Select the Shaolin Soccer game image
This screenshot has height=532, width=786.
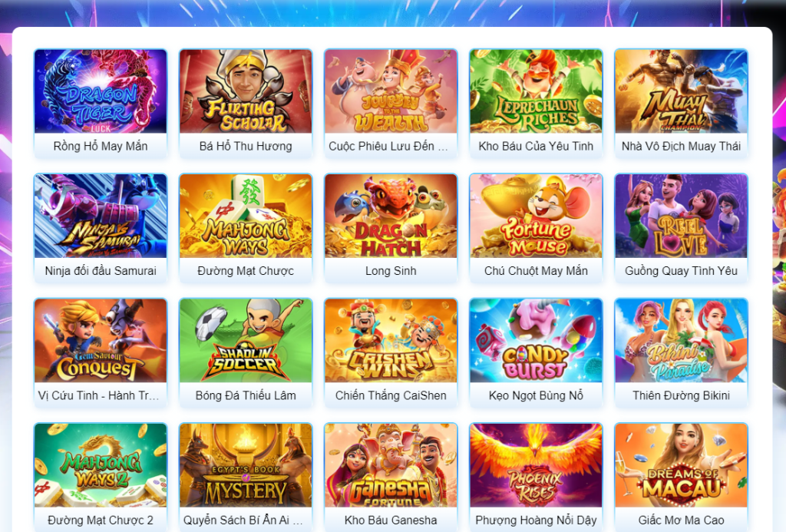point(246,341)
